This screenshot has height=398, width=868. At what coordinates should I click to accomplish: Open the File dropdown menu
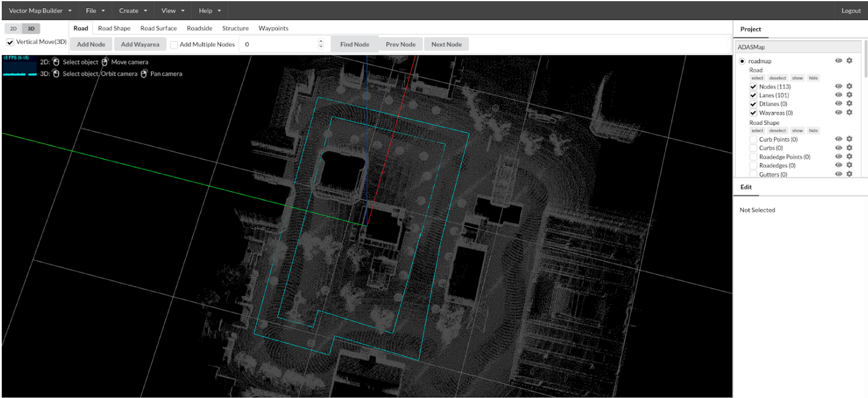[x=95, y=11]
